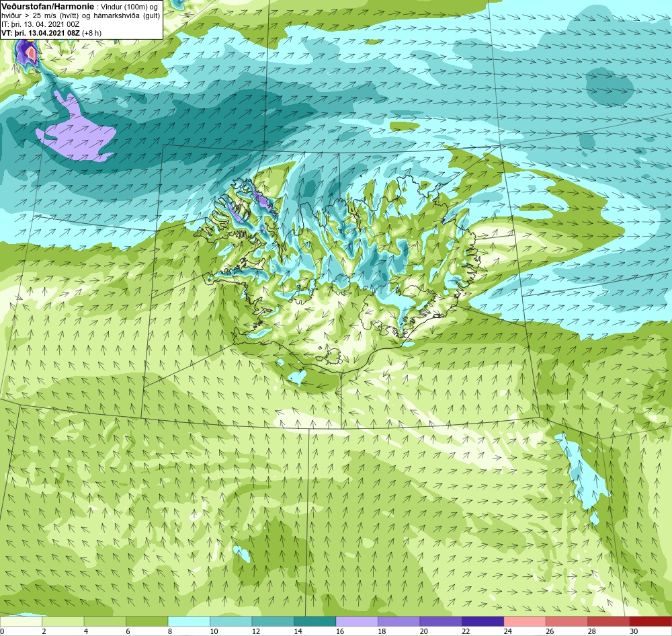
Task: Click the 6–8 m/s olive green legend swatch
Action: [x=147, y=621]
